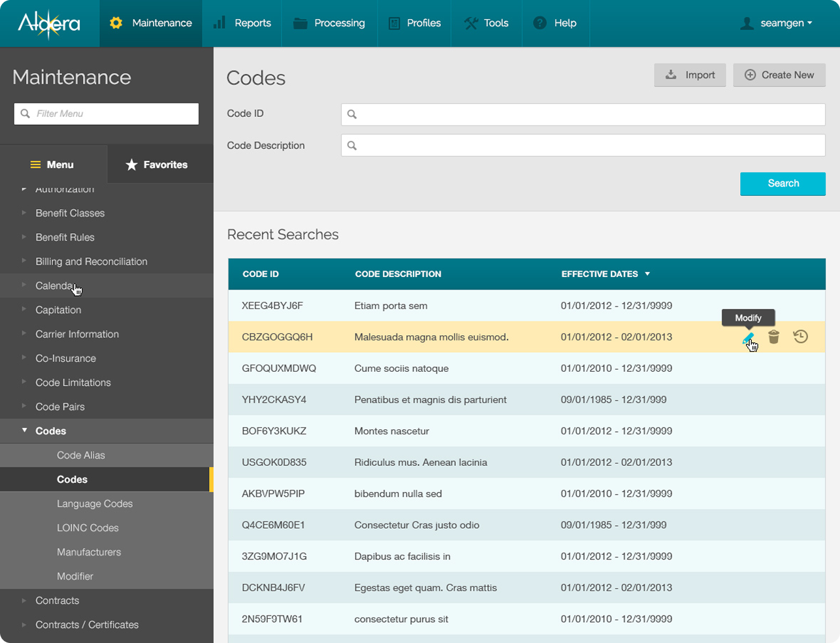Screen dimensions: 840x643
Task: Open the Processing menu
Action: tap(329, 24)
